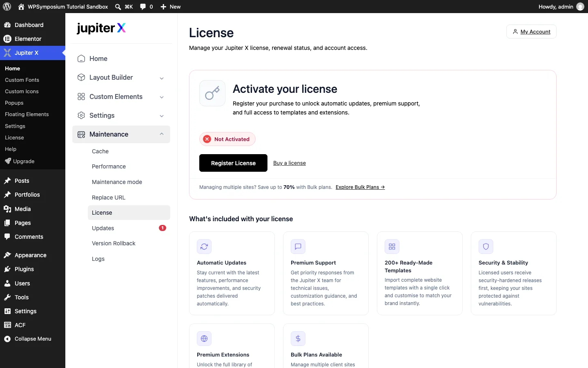588x368 pixels.
Task: Expand the Layout Builder chevron
Action: (x=162, y=78)
